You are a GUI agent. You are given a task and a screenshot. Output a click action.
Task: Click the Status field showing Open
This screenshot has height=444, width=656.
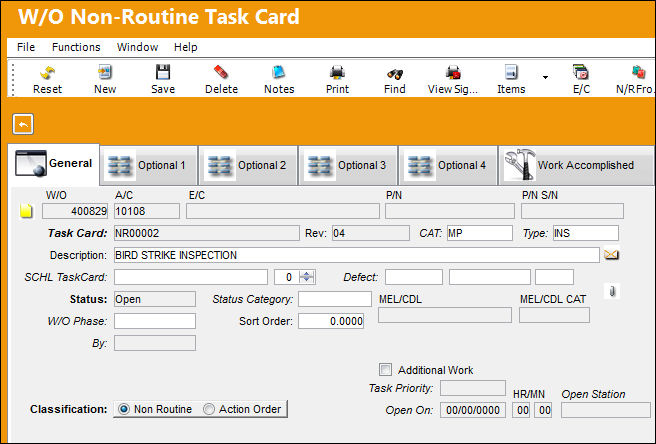155,299
